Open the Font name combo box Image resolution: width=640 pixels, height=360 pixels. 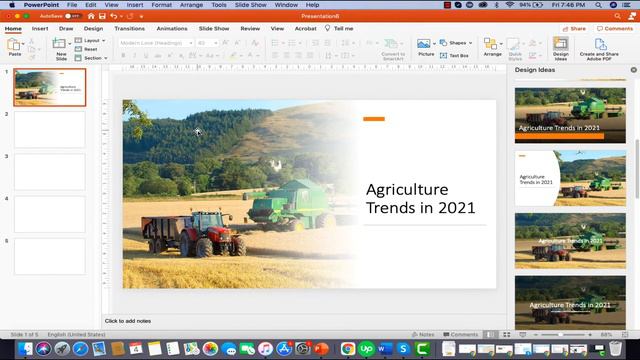pyautogui.click(x=156, y=43)
